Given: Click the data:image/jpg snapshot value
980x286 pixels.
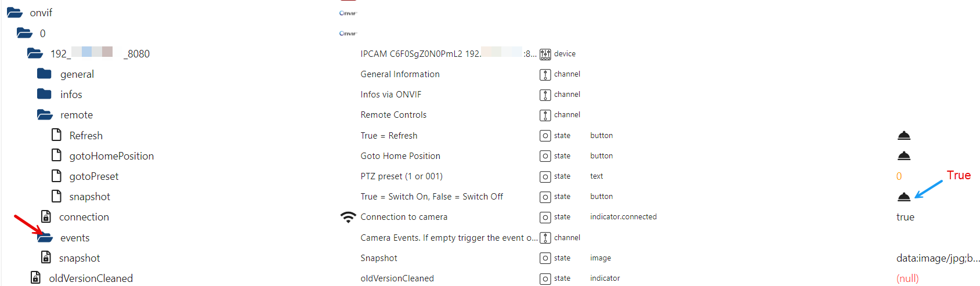Looking at the screenshot, I should 938,258.
